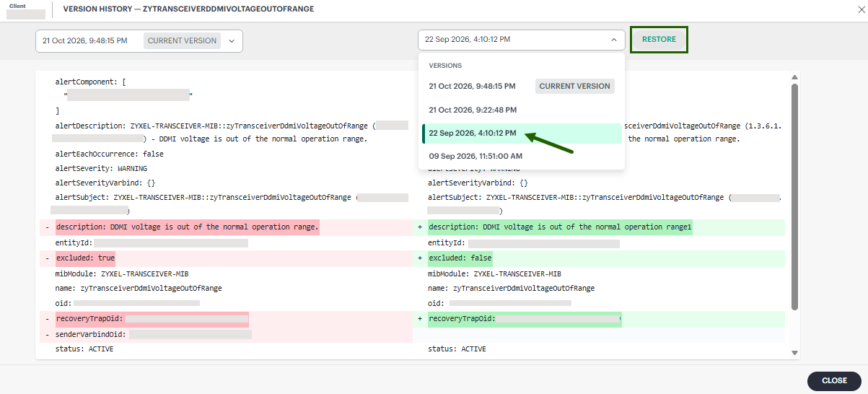The height and width of the screenshot is (394, 868).
Task: Click the VERSIONS heading in dropdown list
Action: 445,66
